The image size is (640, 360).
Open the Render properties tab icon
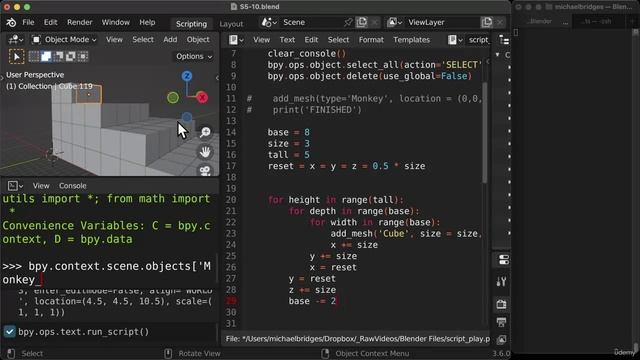pos(502,304)
